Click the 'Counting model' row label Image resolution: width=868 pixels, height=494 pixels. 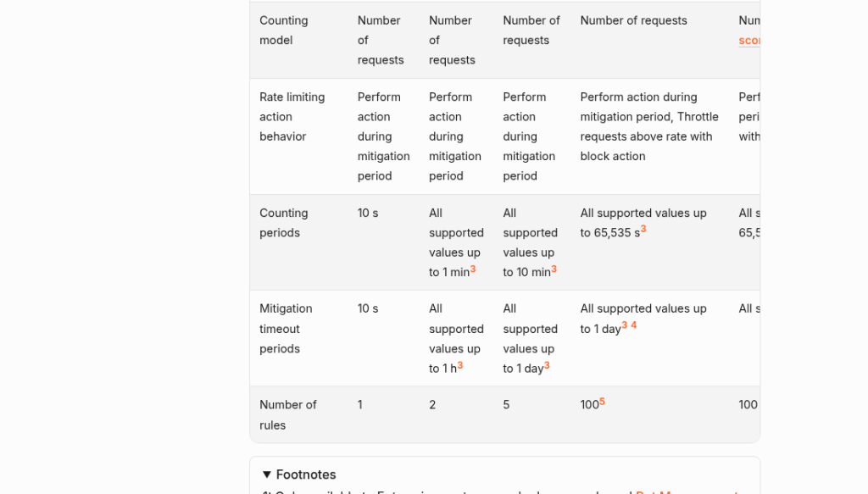(x=284, y=31)
